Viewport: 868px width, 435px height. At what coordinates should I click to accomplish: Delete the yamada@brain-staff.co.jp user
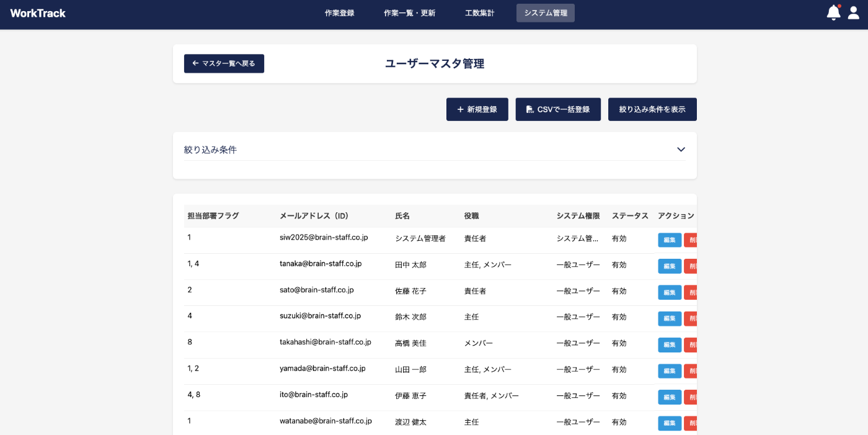tap(691, 371)
